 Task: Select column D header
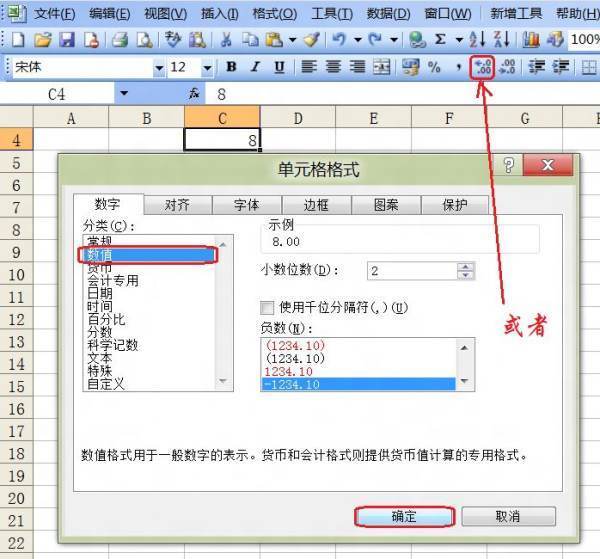[298, 118]
